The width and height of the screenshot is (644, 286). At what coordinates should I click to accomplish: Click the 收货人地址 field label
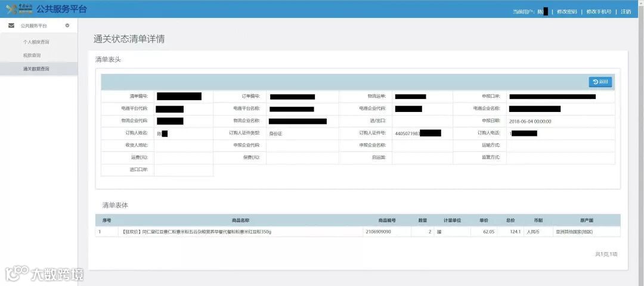click(137, 145)
